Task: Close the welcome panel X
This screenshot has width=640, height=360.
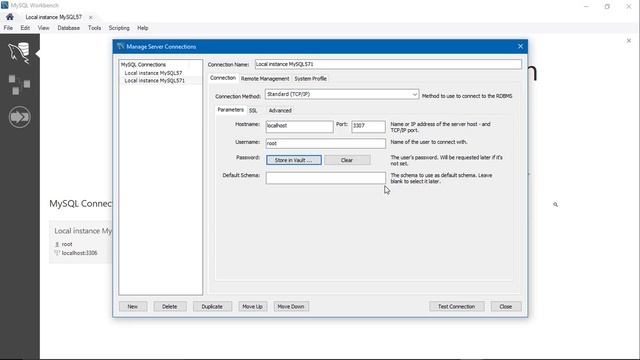Action: coord(629,40)
